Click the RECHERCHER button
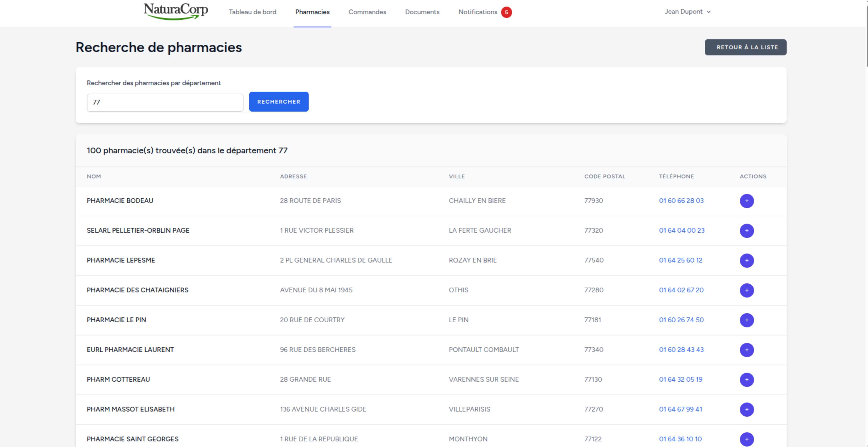The width and height of the screenshot is (868, 447). [278, 102]
